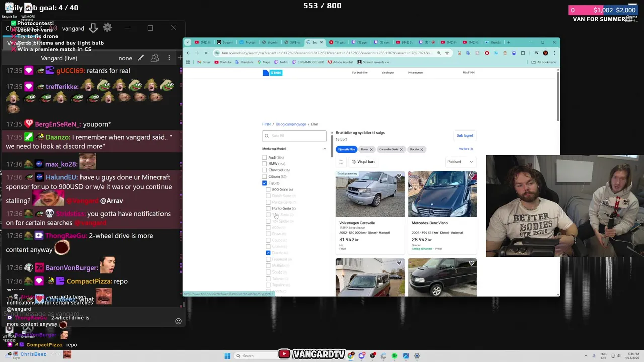This screenshot has height=362, width=644.
Task: Click Fjern alle filtre button
Action: click(346, 149)
